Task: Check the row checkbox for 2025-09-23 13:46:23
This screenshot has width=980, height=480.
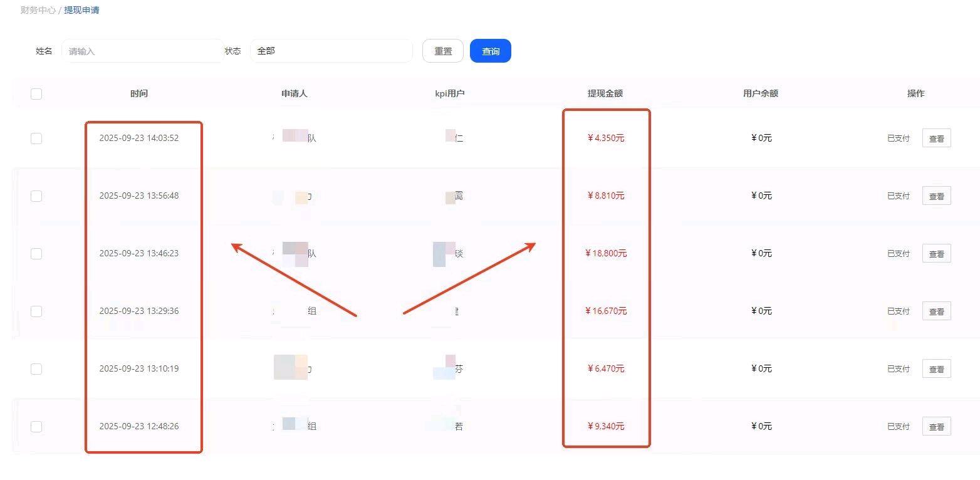Action: (36, 253)
